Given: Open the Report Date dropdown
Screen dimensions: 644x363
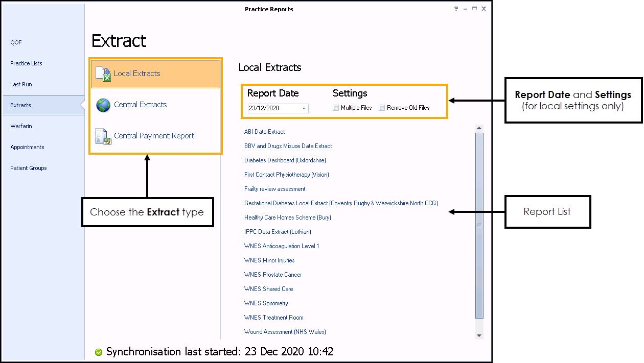Looking at the screenshot, I should click(x=304, y=108).
